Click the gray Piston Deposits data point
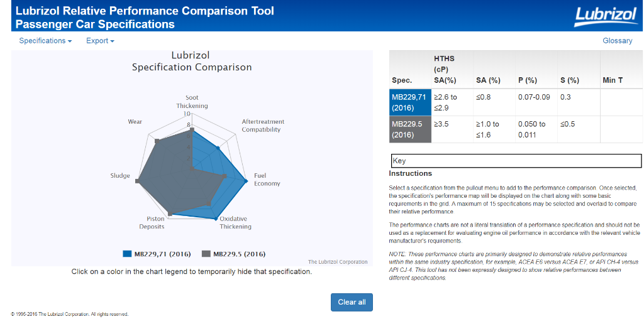This screenshot has width=644, height=319. 169,214
